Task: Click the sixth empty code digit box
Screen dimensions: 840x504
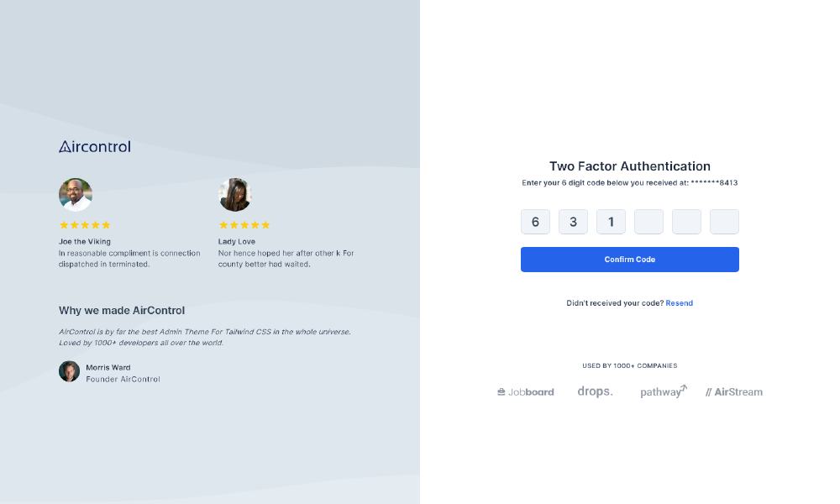Action: coord(724,222)
